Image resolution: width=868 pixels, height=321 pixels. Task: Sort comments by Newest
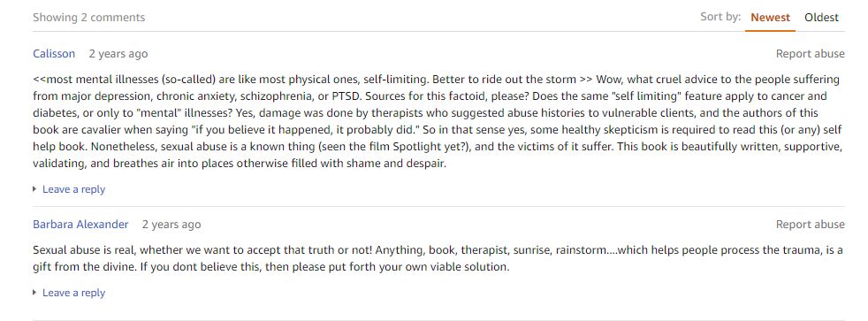coord(770,18)
